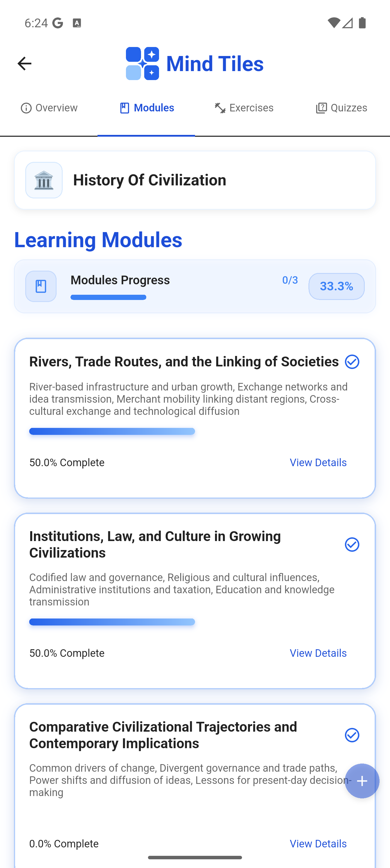Tap the 33.3% progress badge
Screen dimensions: 390x868
click(x=336, y=286)
